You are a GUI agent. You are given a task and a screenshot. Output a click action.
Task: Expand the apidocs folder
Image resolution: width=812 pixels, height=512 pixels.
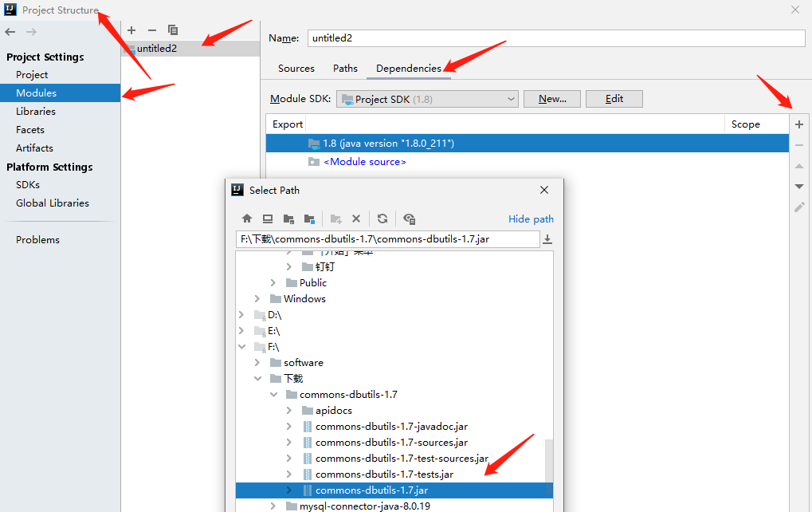[x=289, y=410]
